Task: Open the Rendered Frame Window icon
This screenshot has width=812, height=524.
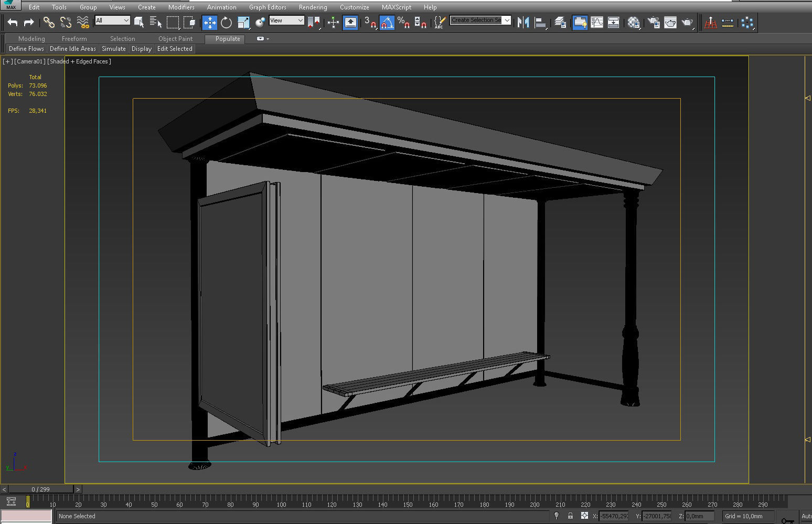Action: point(670,22)
